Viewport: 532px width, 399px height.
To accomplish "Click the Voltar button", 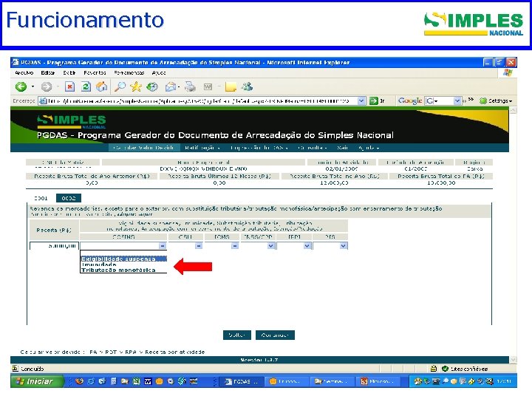I will coord(237,335).
